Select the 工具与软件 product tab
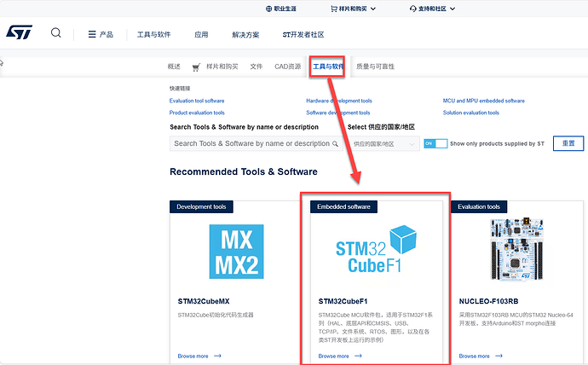This screenshot has width=588, height=365. [x=328, y=67]
